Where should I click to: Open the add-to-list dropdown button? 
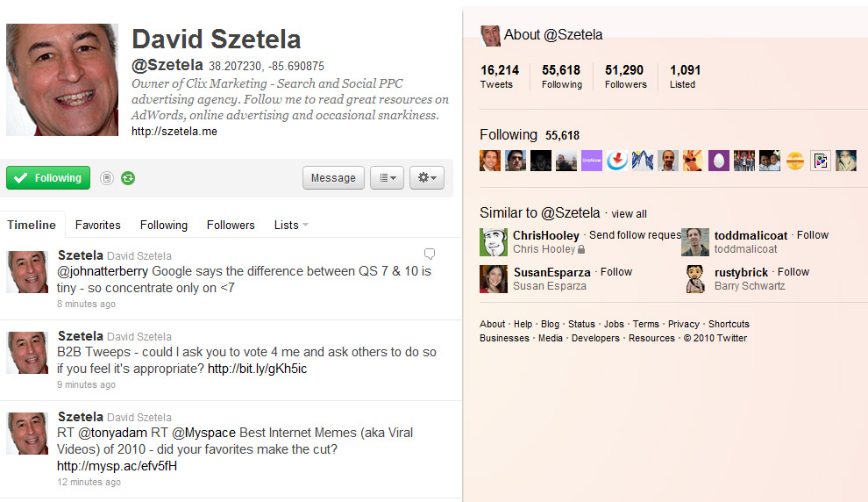[386, 178]
